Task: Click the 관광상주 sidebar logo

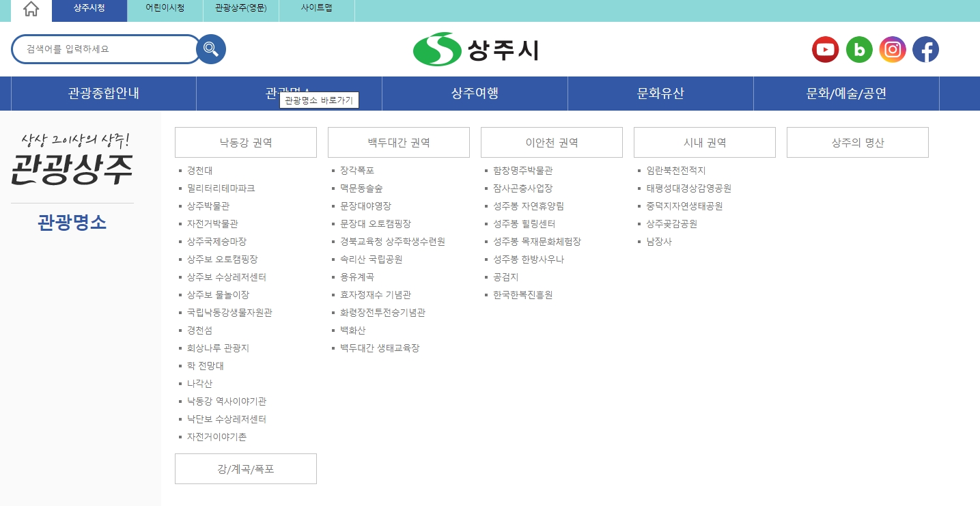Action: pos(72,158)
